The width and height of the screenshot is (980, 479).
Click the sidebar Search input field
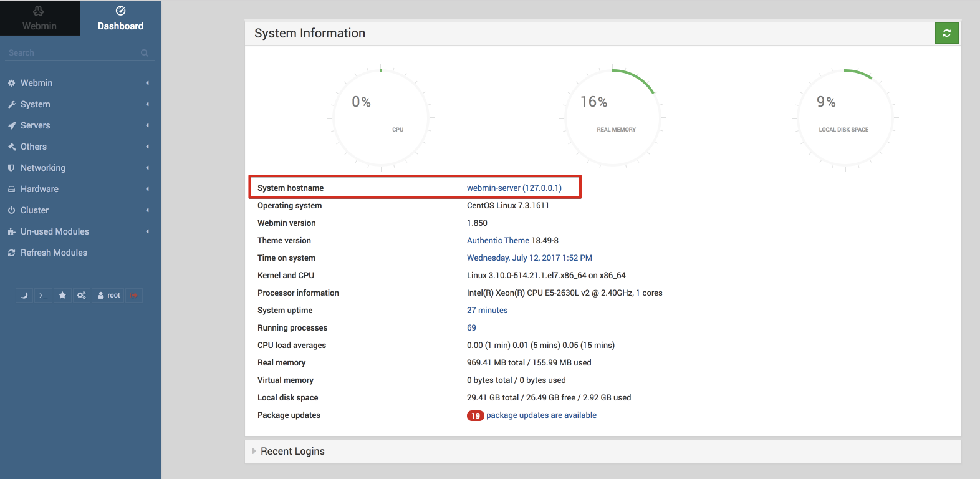(72, 53)
